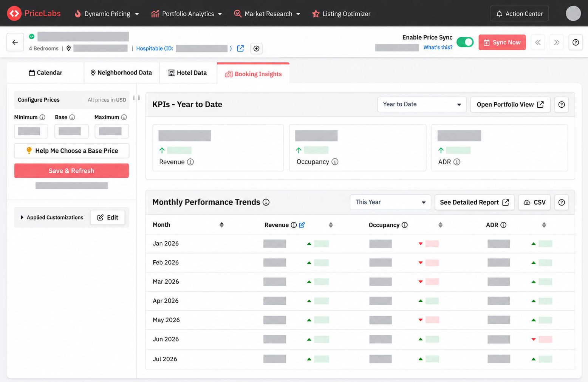588x382 pixels.
Task: Sort table by Month column
Action: (x=221, y=225)
